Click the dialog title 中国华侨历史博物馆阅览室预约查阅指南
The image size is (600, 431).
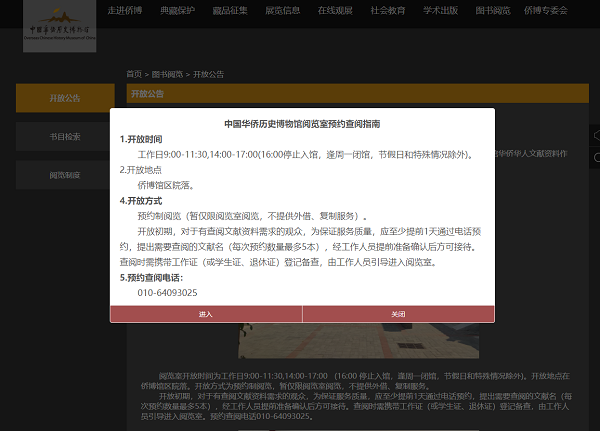[x=302, y=124]
